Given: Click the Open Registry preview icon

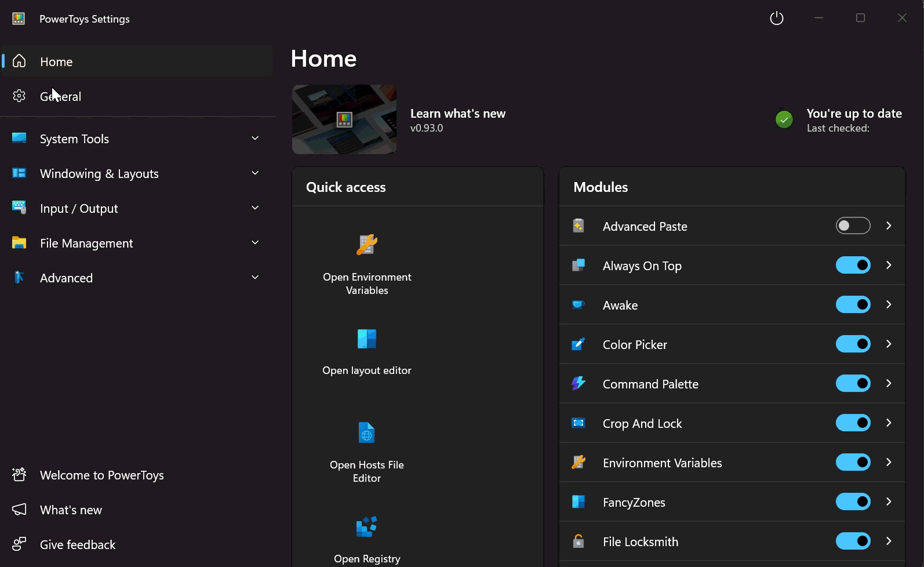Looking at the screenshot, I should click(367, 526).
